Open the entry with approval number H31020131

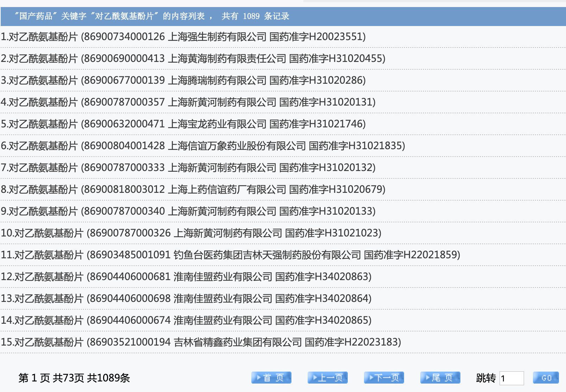(x=188, y=102)
